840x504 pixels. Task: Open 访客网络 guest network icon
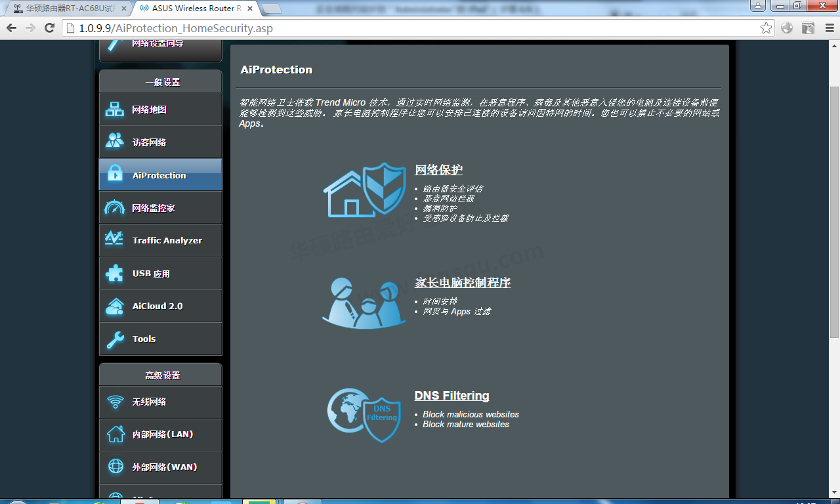pyautogui.click(x=115, y=142)
